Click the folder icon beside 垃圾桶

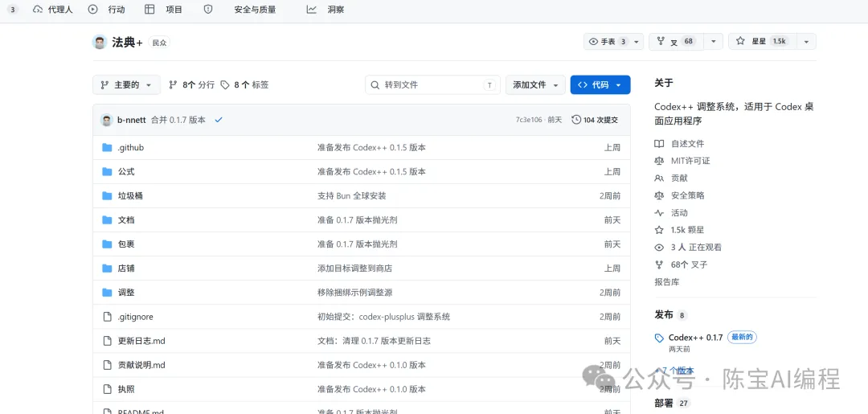108,196
